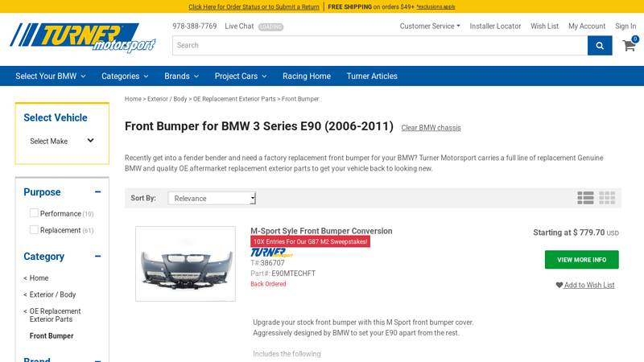The width and height of the screenshot is (644, 362).
Task: Open Order Status or Return link
Action: (x=254, y=6)
